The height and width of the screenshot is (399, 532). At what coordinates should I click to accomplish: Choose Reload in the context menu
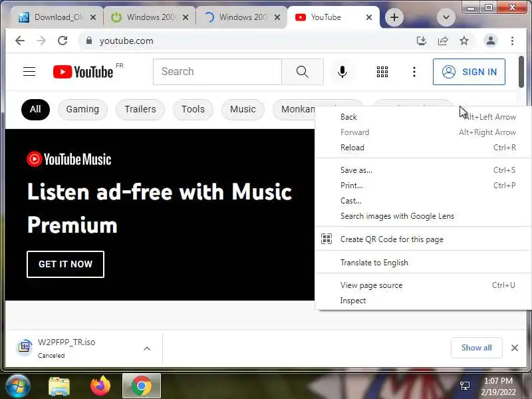[423, 148]
